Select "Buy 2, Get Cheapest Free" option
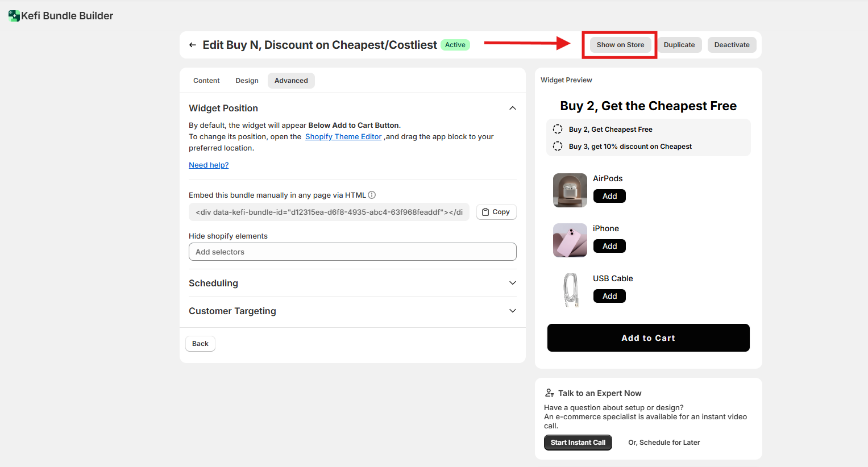This screenshot has width=868, height=467. (558, 130)
